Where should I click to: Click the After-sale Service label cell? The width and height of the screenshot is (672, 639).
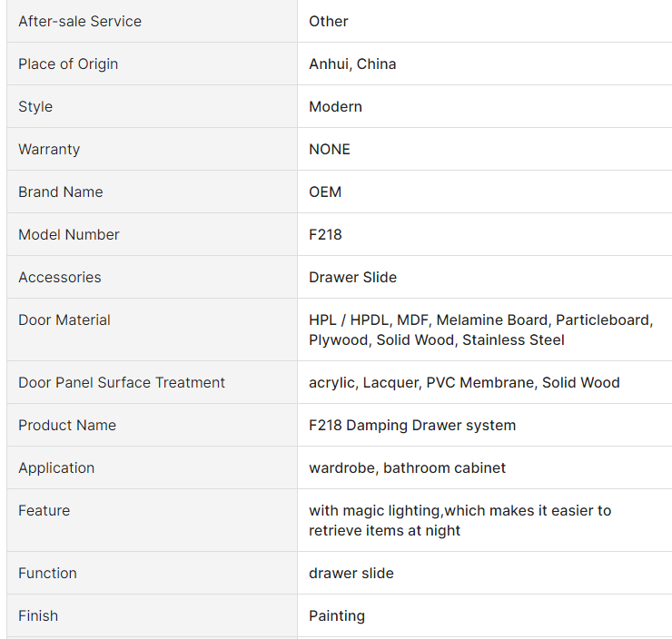coord(153,21)
